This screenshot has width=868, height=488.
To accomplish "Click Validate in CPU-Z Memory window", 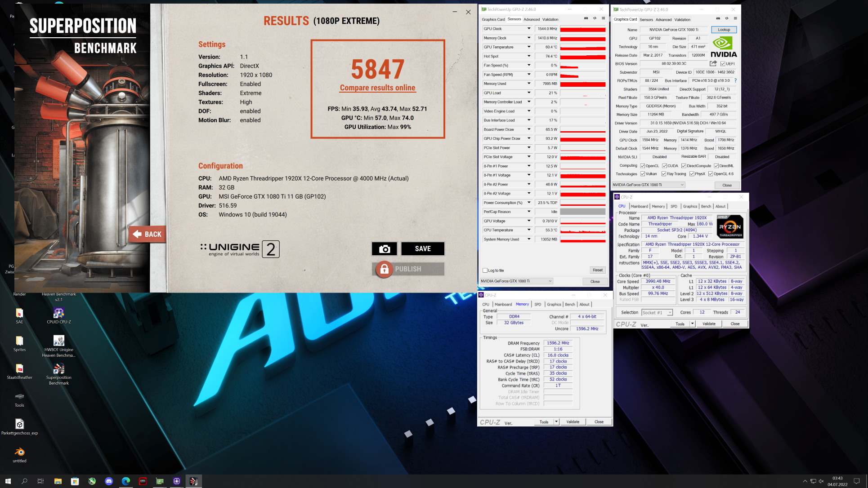I will (x=573, y=422).
